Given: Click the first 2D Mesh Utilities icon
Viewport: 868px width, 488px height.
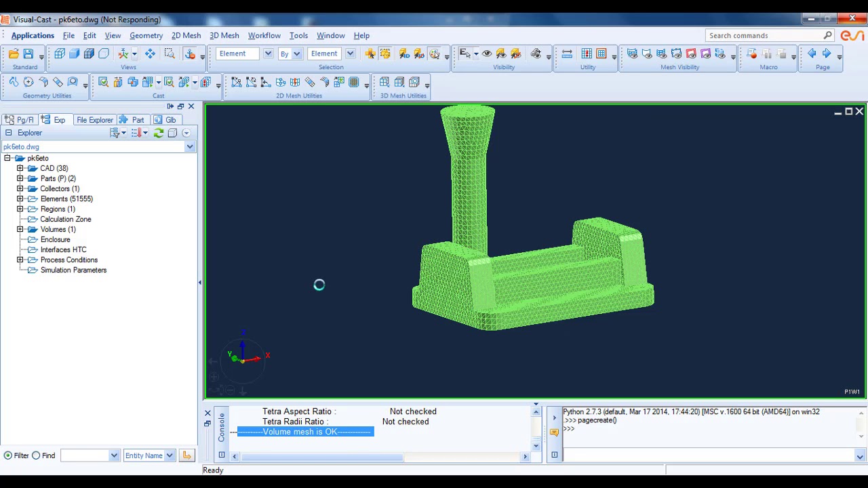Looking at the screenshot, I should pos(236,82).
